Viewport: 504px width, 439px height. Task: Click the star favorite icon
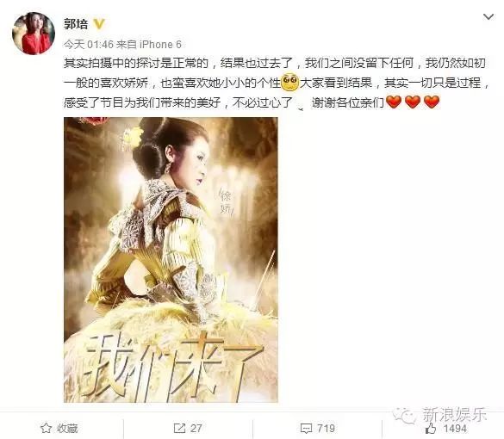click(46, 428)
